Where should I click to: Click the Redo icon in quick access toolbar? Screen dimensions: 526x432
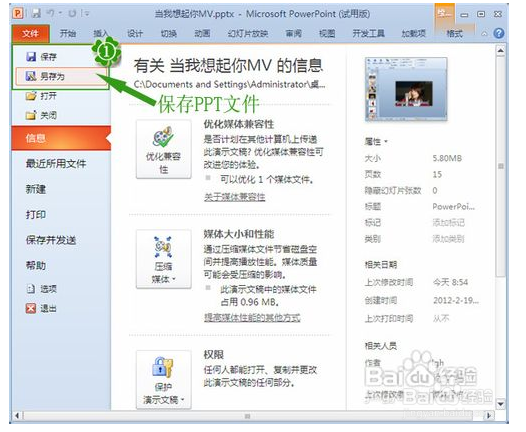[72, 13]
